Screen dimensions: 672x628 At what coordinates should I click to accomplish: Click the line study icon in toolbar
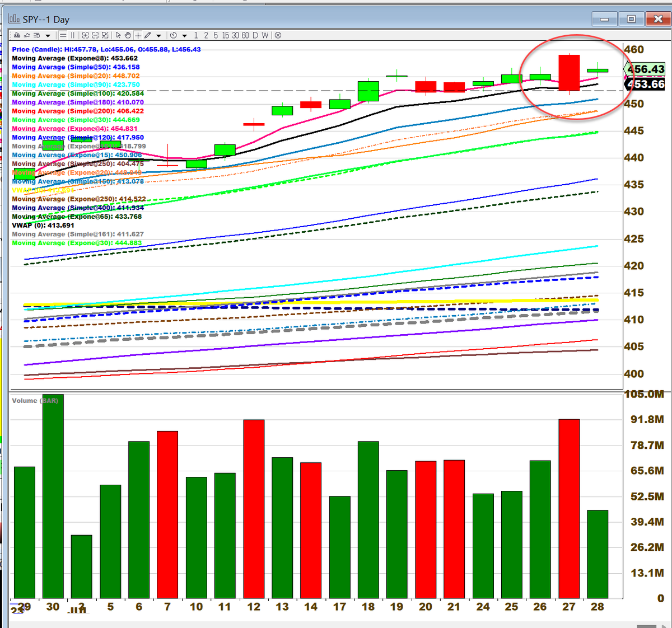point(27,35)
